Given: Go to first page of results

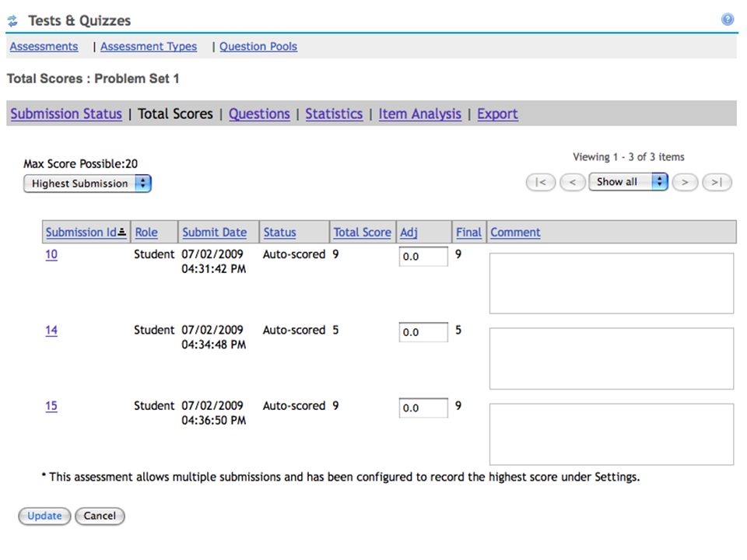Looking at the screenshot, I should click(x=541, y=182).
